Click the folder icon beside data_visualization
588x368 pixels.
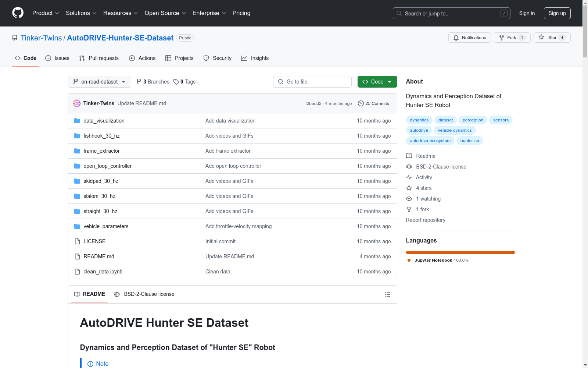pyautogui.click(x=77, y=121)
